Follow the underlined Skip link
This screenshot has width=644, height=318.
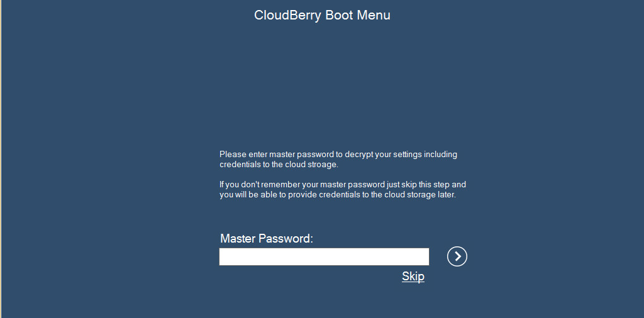[x=413, y=277]
